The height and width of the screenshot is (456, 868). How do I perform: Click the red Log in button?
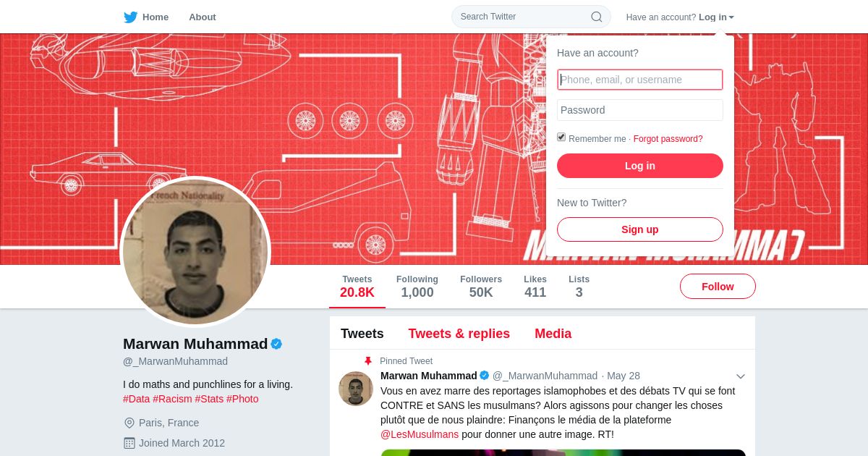[640, 166]
